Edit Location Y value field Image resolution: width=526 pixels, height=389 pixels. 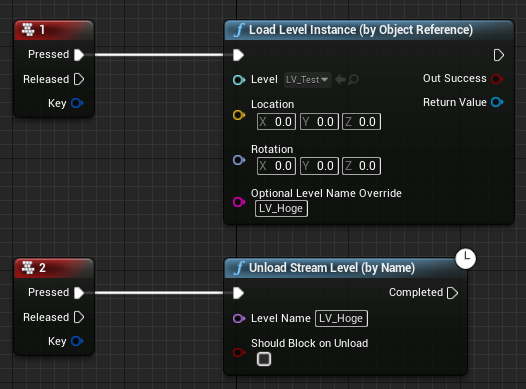click(319, 121)
